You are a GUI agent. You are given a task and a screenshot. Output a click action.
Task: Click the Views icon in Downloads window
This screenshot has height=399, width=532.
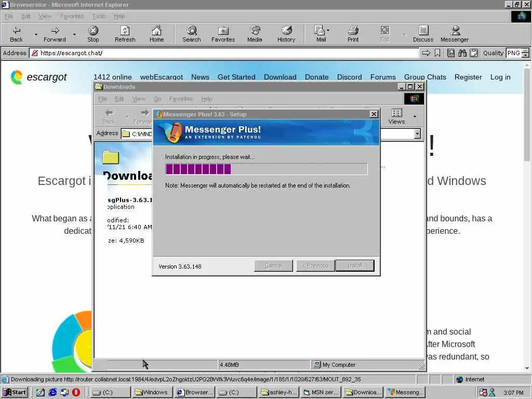coord(396,116)
